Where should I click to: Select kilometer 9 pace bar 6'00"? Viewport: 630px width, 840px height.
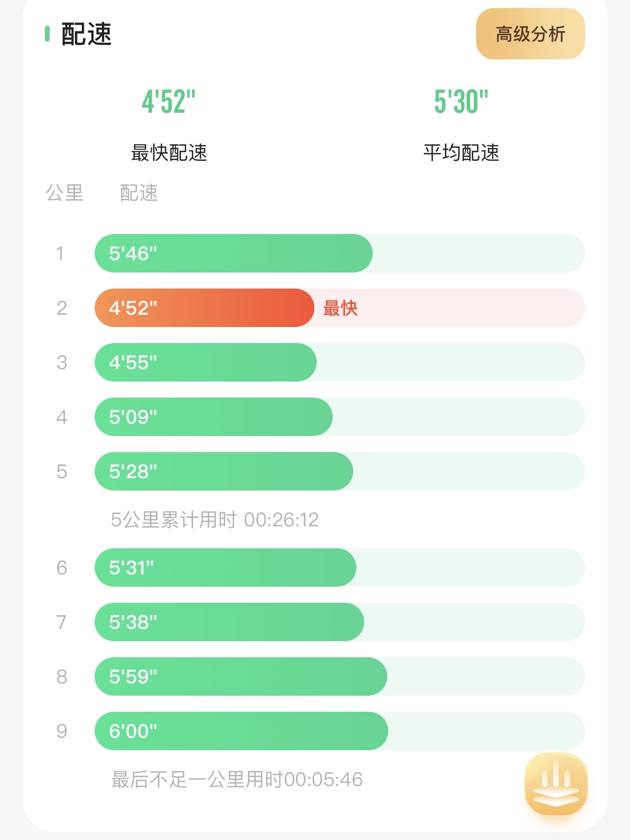241,731
